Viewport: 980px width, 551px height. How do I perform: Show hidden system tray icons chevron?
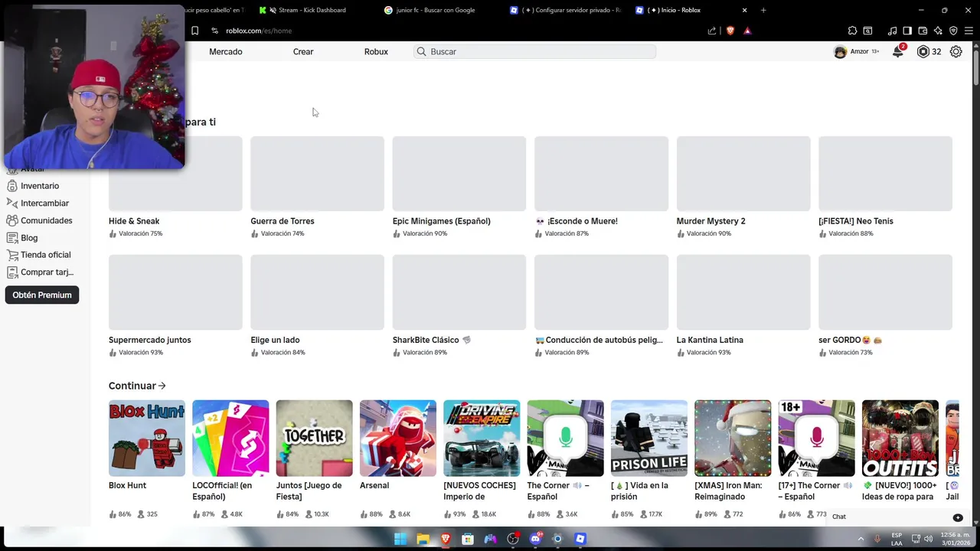pos(861,539)
